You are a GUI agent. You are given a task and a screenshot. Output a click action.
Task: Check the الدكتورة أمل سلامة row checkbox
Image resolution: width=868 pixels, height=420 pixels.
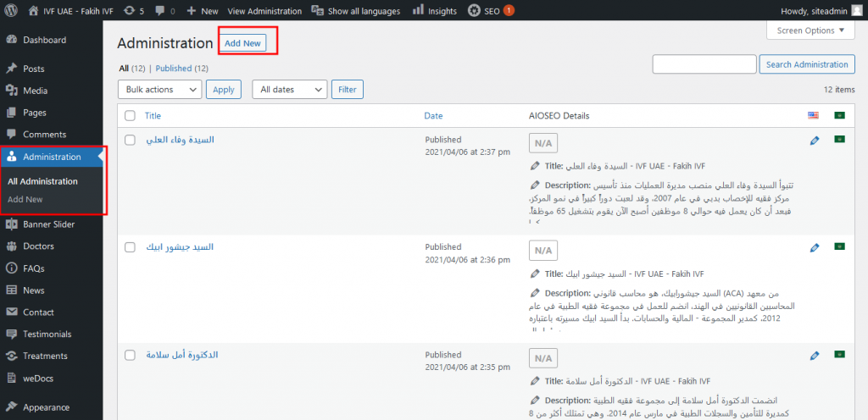(130, 355)
